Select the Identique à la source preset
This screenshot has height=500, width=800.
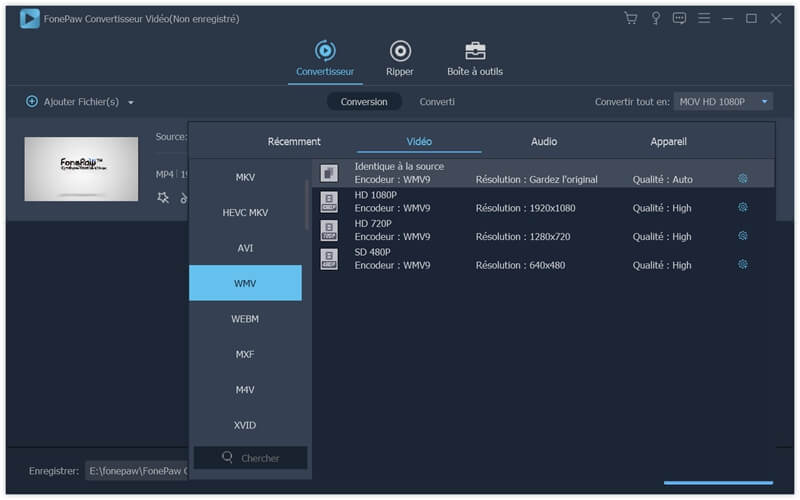pos(543,173)
